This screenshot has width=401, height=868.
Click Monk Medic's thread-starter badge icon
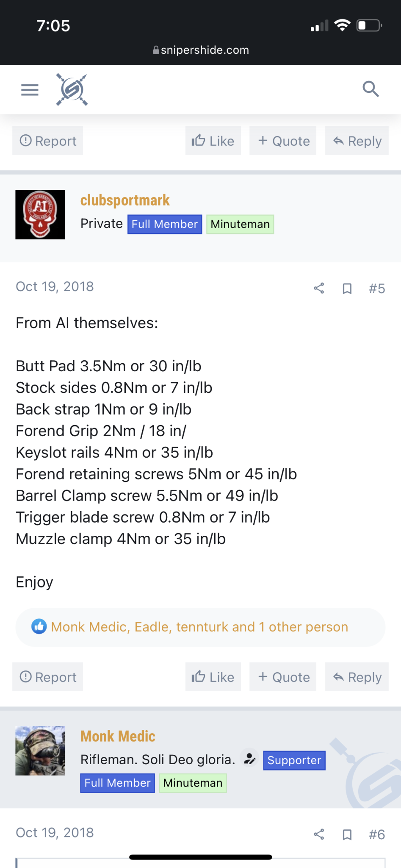[250, 759]
